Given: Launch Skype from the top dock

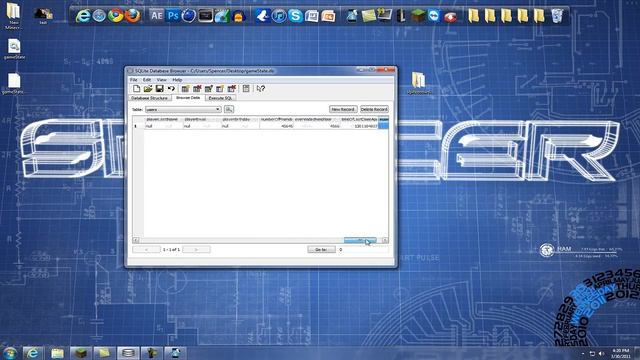Looking at the screenshot, I should (x=295, y=16).
